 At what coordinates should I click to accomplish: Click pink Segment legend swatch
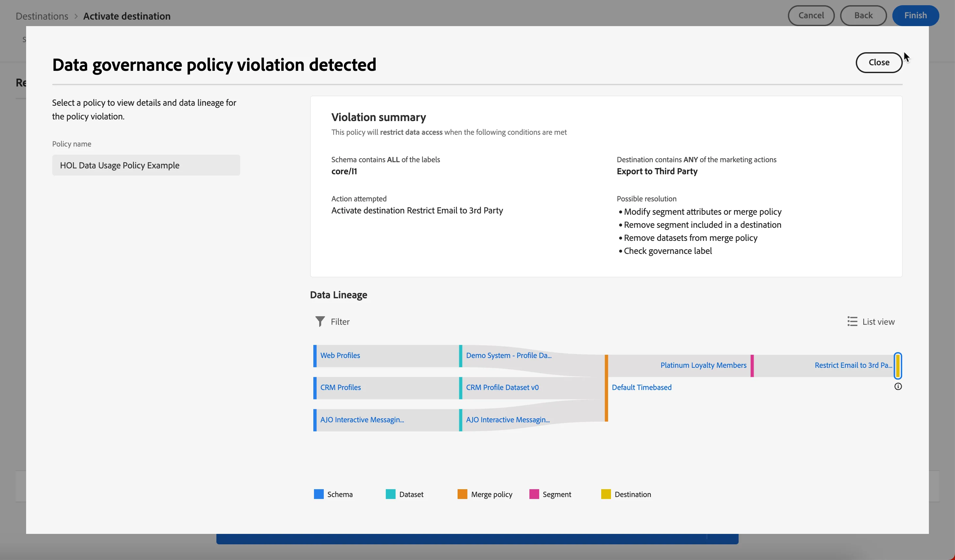coord(534,494)
